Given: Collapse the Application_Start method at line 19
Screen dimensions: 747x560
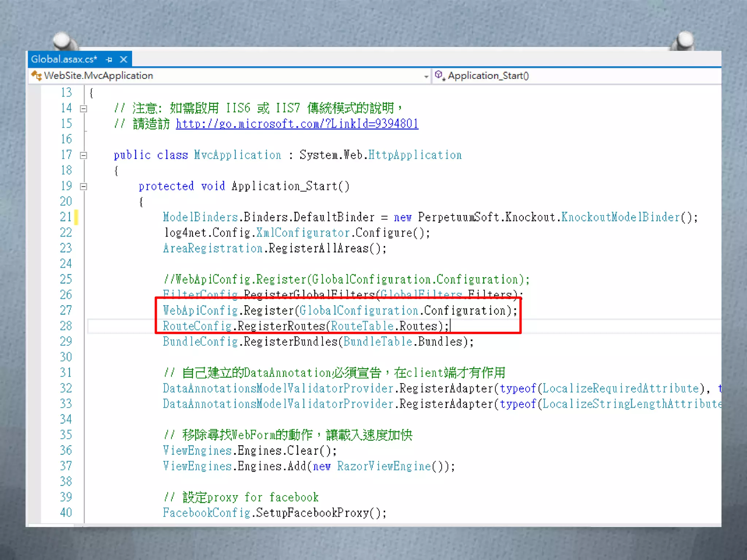Looking at the screenshot, I should pyautogui.click(x=84, y=187).
